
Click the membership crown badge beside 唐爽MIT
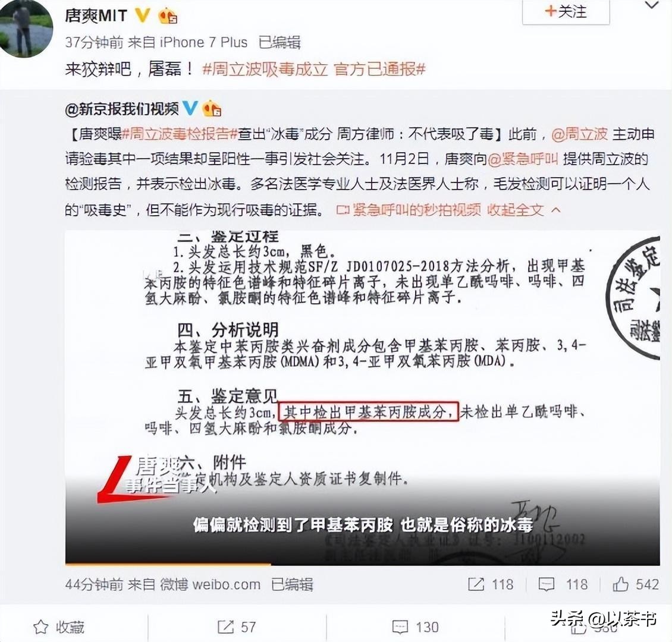(168, 16)
